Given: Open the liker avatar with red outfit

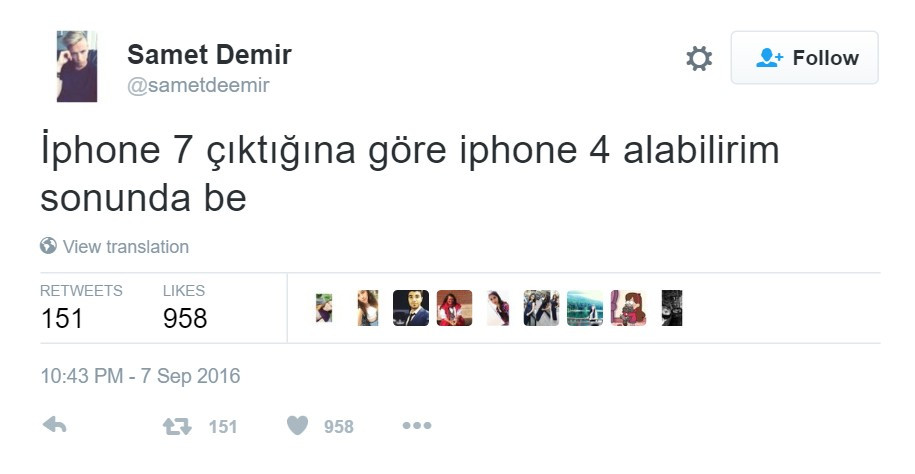Looking at the screenshot, I should [455, 308].
